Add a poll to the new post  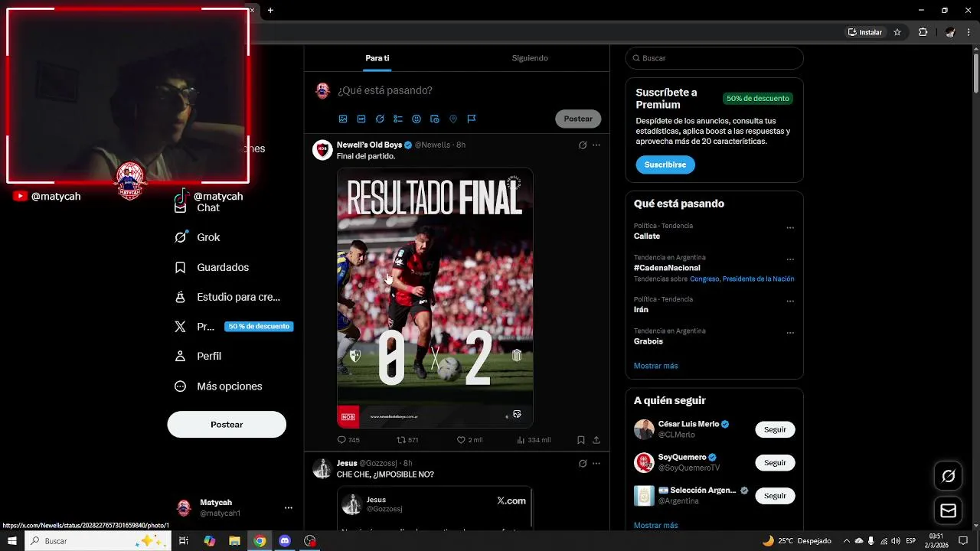click(x=398, y=119)
